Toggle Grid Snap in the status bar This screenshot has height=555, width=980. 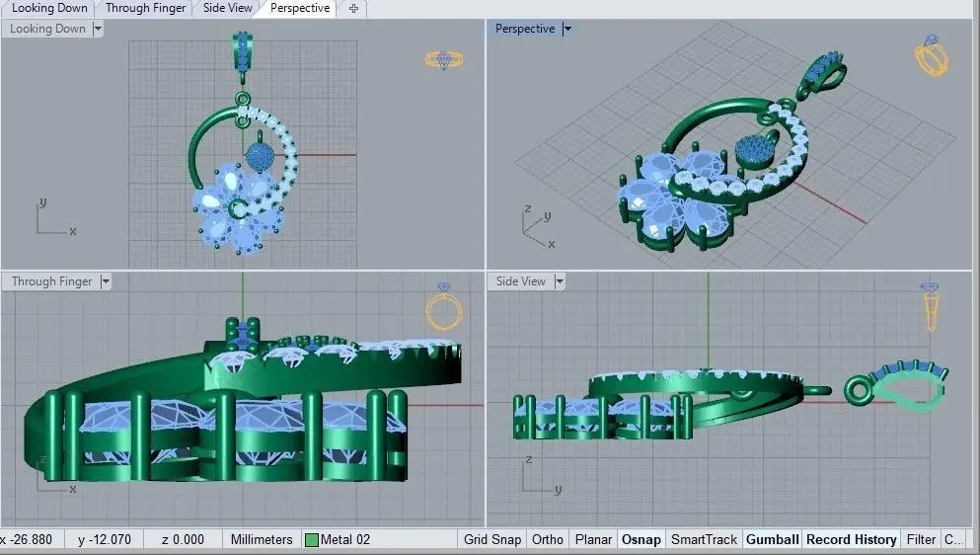pyautogui.click(x=491, y=539)
